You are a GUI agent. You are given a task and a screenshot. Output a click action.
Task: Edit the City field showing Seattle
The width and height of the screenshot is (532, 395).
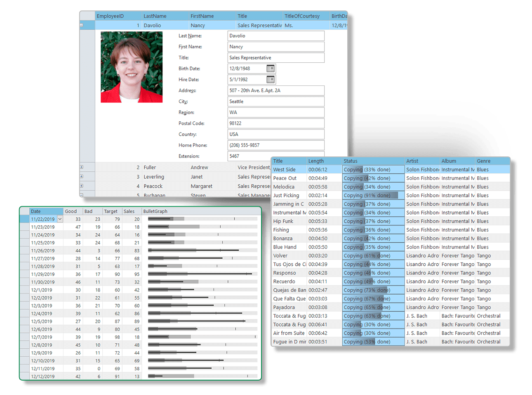(x=275, y=101)
